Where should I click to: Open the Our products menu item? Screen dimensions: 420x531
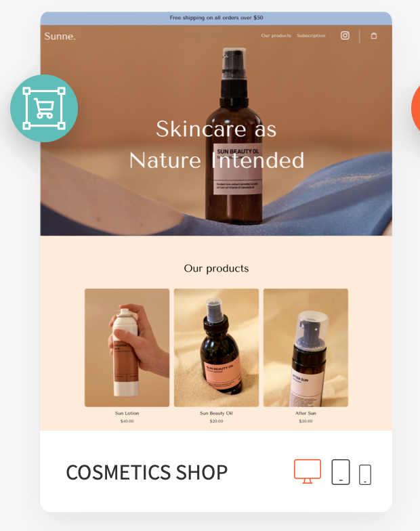click(x=276, y=35)
